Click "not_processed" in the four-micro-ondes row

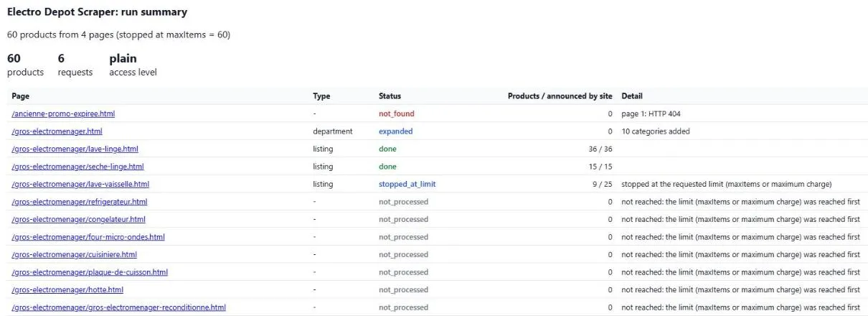pos(403,237)
